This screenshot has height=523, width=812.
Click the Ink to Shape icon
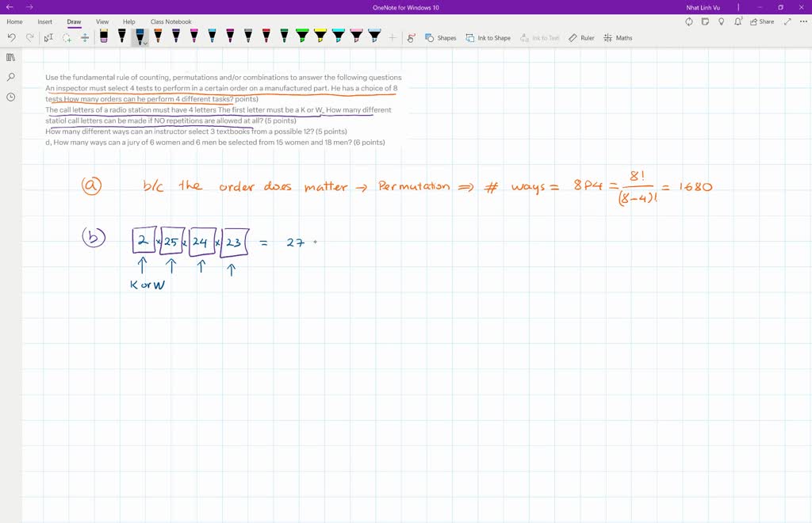[488, 37]
